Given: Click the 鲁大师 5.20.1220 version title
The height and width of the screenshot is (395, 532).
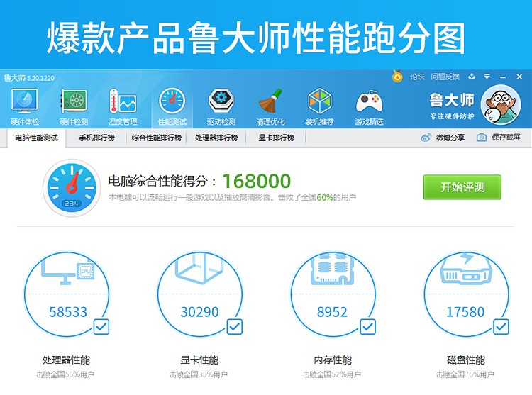Looking at the screenshot, I should [x=29, y=78].
